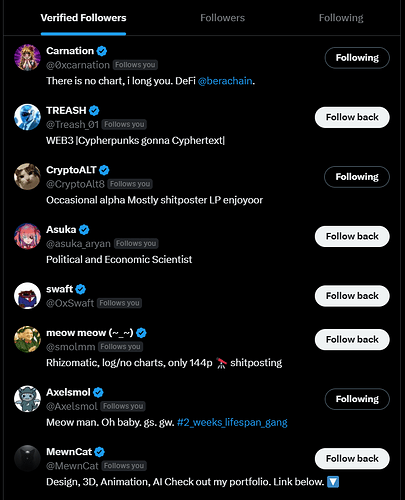The width and height of the screenshot is (405, 500).
Task: Switch to the Following tab
Action: 341,18
